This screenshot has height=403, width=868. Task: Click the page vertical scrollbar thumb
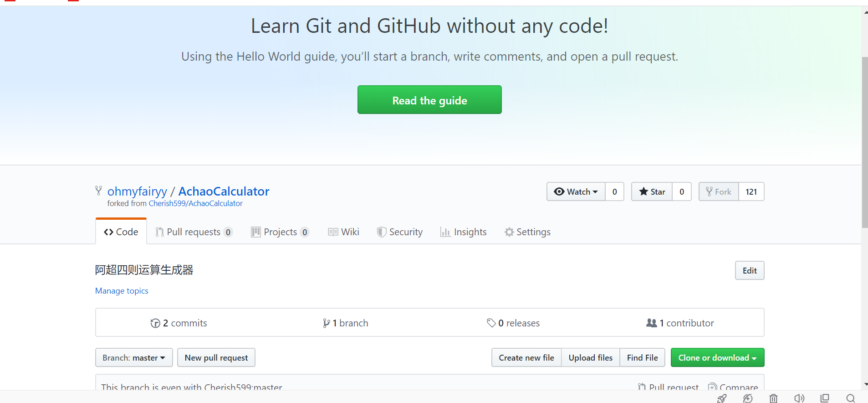point(865,143)
